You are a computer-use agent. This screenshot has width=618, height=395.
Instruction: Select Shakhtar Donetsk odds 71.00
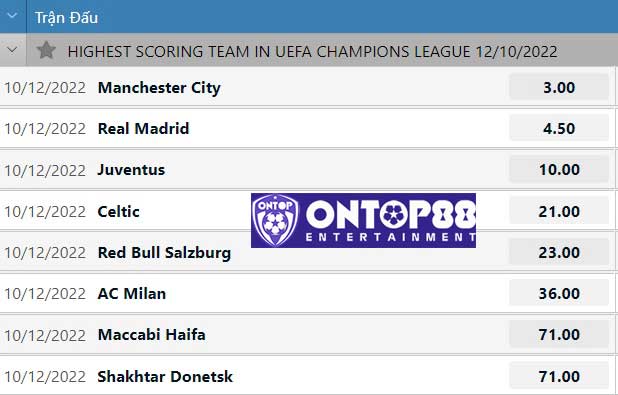pos(559,376)
